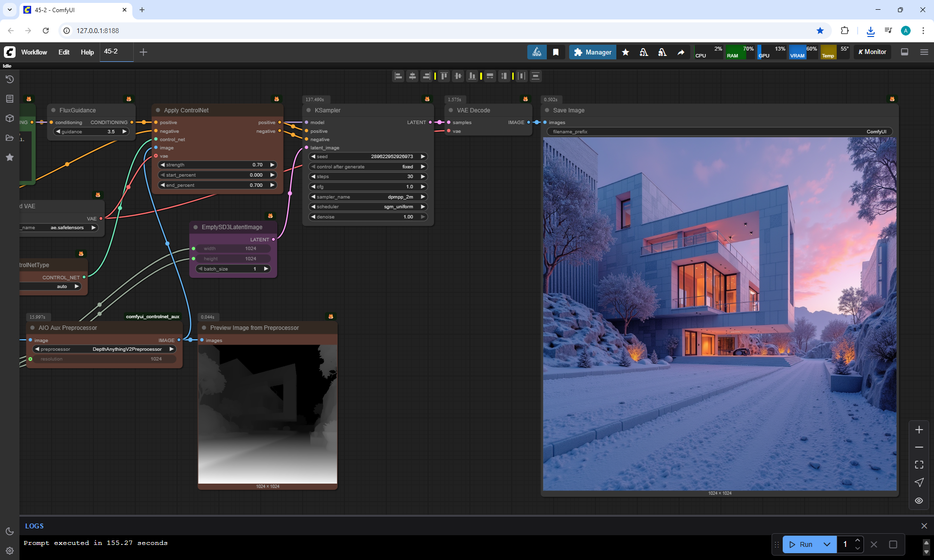The width and height of the screenshot is (934, 560).
Task: Adjust the ControlNet strength slider
Action: (217, 165)
